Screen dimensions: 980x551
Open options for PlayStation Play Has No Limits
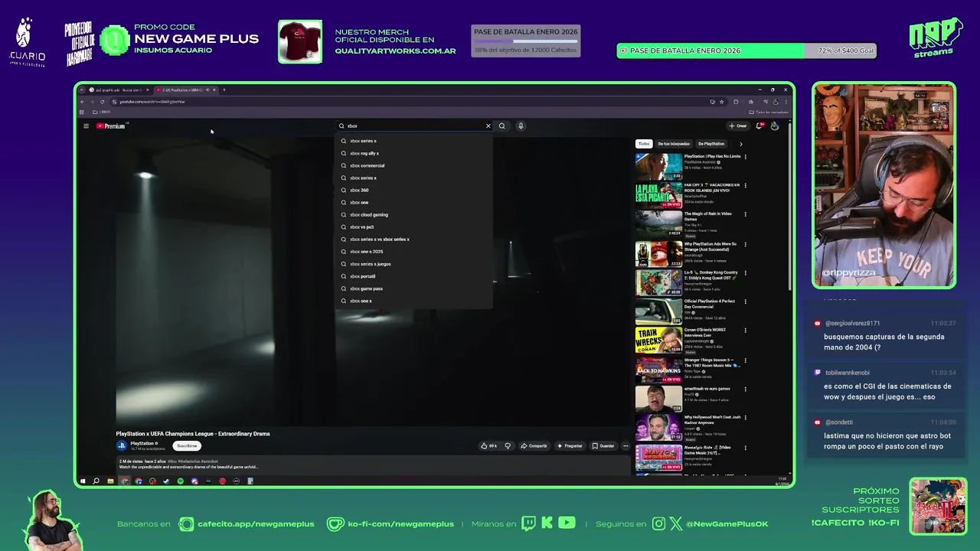[x=746, y=157]
